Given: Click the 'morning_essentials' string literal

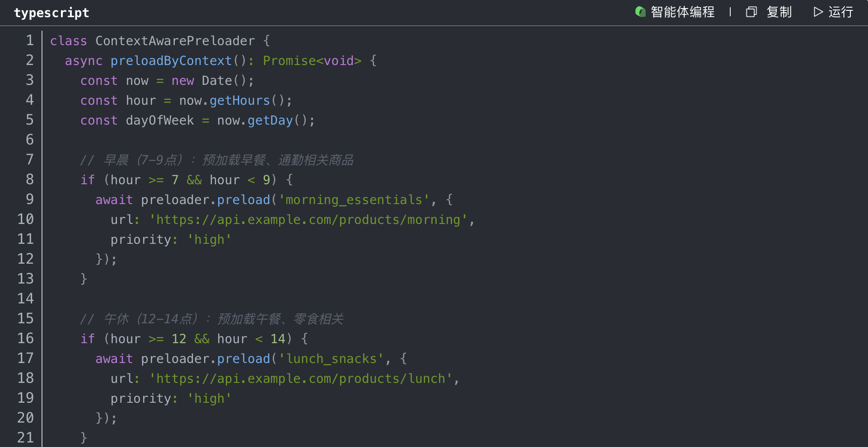Looking at the screenshot, I should point(354,200).
